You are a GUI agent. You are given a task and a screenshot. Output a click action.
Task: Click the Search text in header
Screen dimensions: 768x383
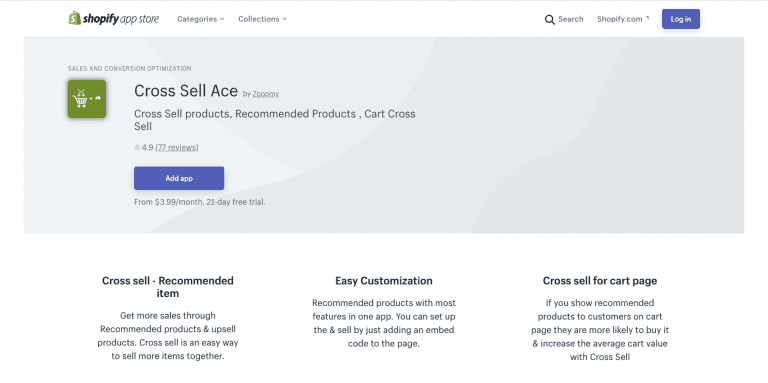pyautogui.click(x=571, y=19)
